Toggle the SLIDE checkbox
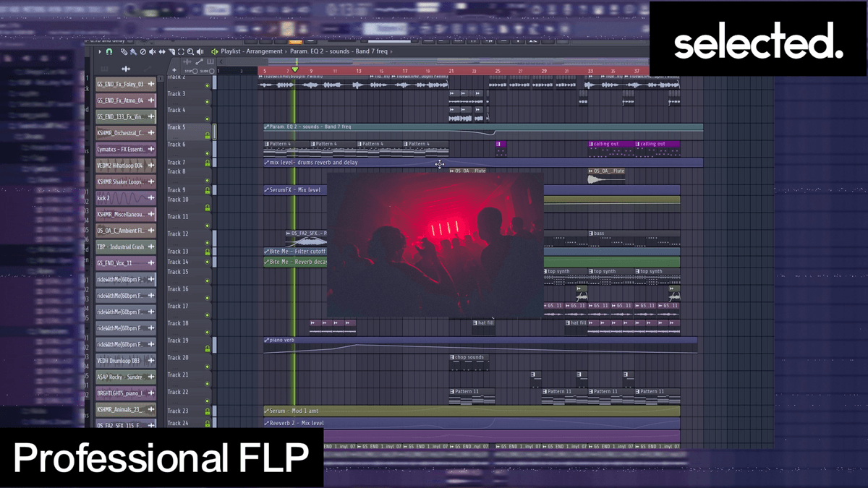The height and width of the screenshot is (488, 868). tap(213, 71)
